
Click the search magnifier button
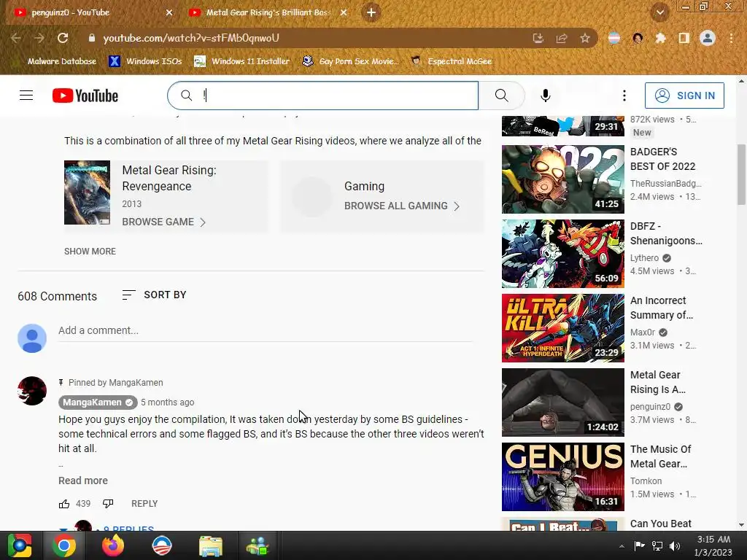point(501,96)
